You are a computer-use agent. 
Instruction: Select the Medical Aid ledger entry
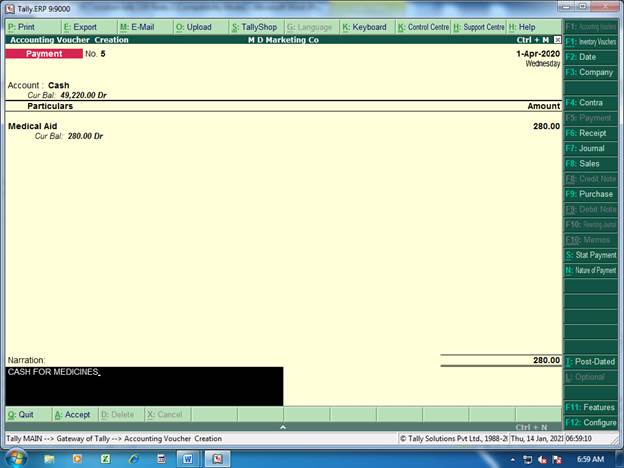pos(33,126)
